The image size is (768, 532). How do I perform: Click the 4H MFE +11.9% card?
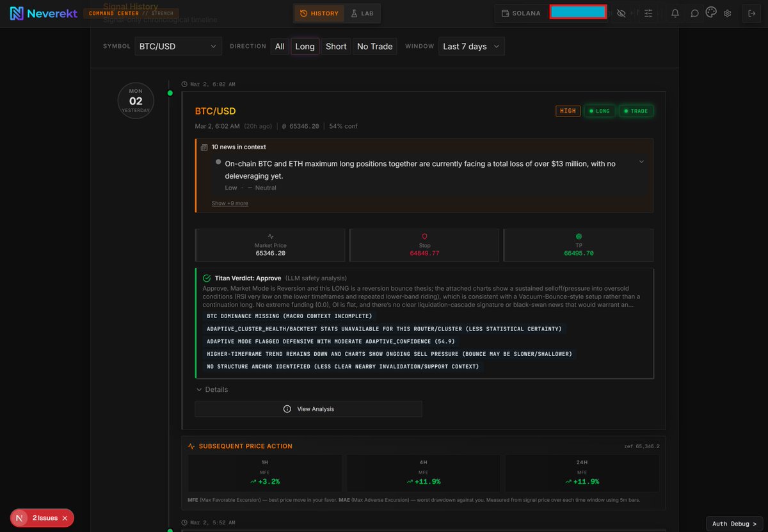tap(424, 472)
